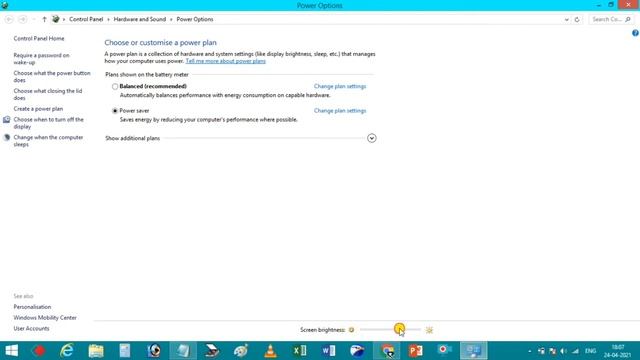Click the search magnifier icon
This screenshot has height=360, width=640.
[x=628, y=19]
